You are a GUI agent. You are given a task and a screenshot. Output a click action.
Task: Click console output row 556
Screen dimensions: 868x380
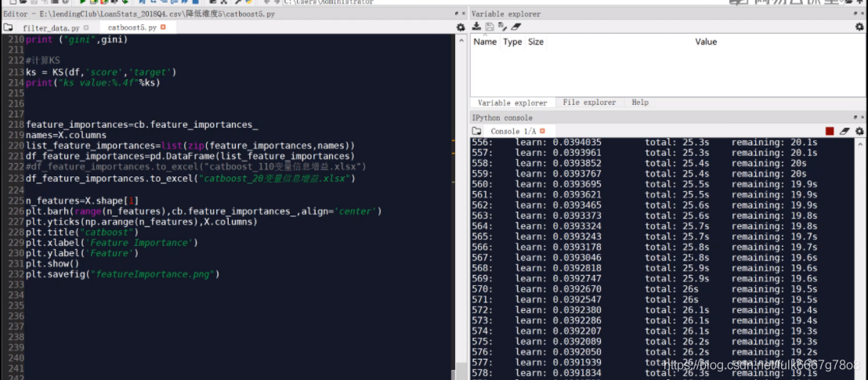[645, 143]
